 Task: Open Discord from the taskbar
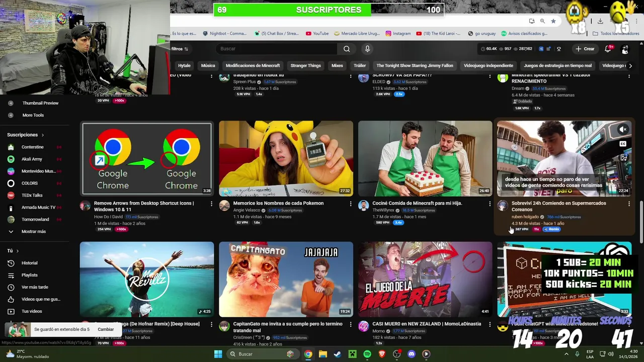(x=412, y=354)
